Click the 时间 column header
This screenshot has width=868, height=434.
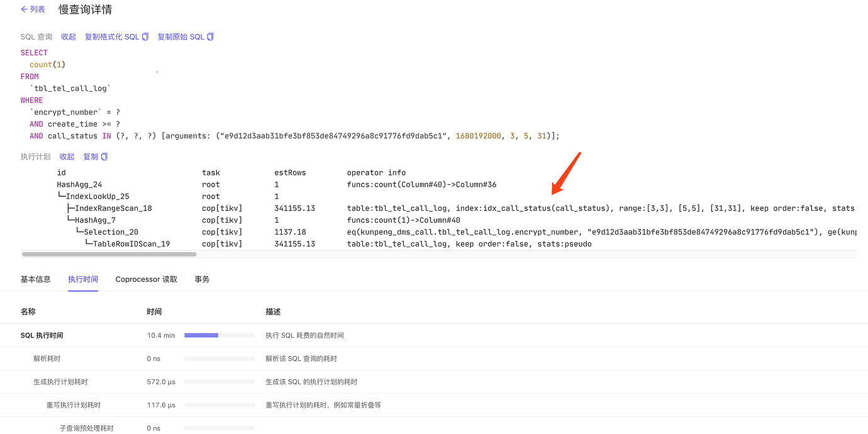pos(154,311)
